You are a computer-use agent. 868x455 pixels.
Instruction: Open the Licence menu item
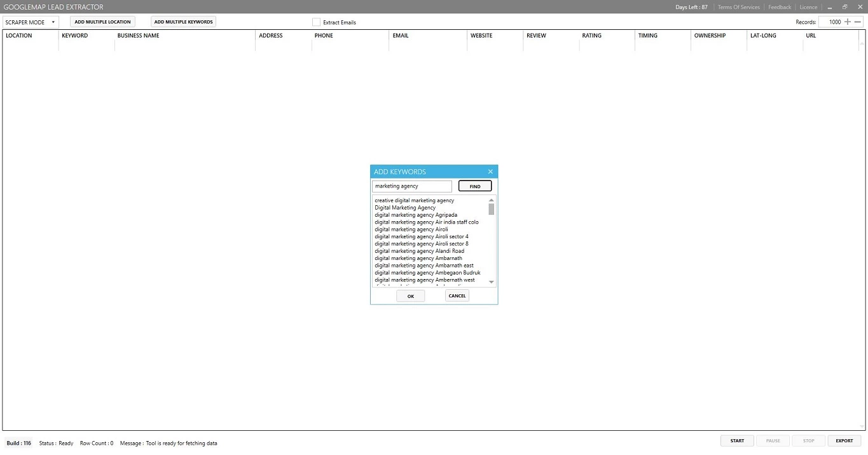808,7
